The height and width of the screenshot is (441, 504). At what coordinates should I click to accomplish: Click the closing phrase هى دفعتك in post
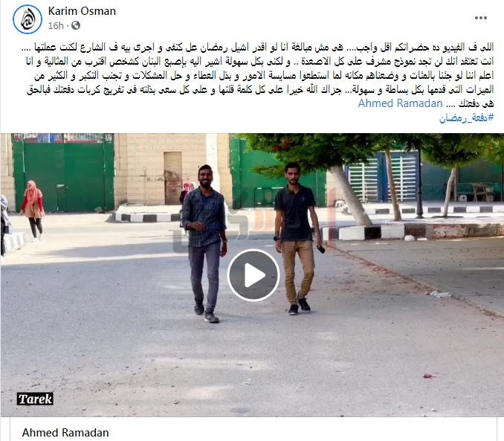click(x=476, y=103)
